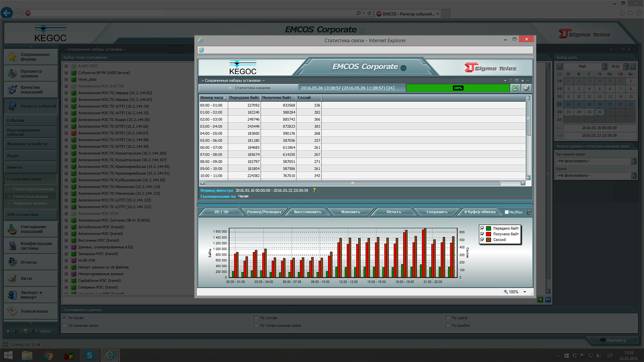Open the SMS статистика sidebar item
This screenshot has width=644, height=362.
tap(31, 215)
